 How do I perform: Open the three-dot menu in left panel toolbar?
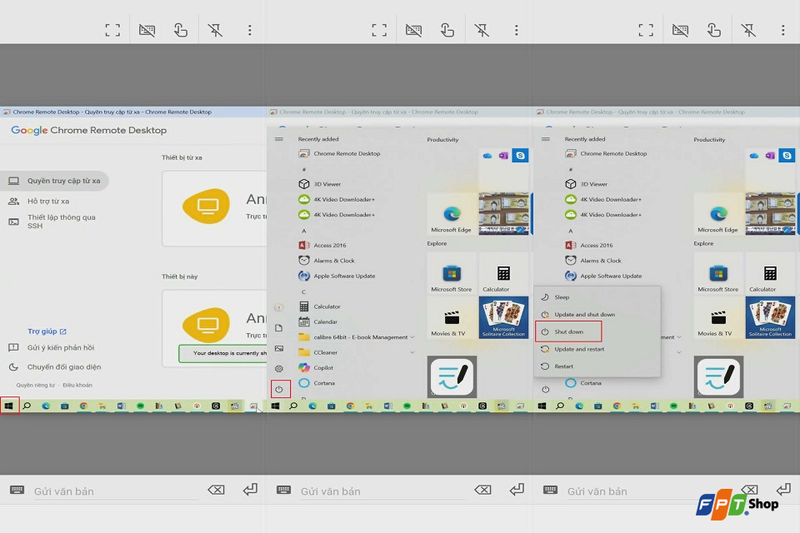(249, 30)
